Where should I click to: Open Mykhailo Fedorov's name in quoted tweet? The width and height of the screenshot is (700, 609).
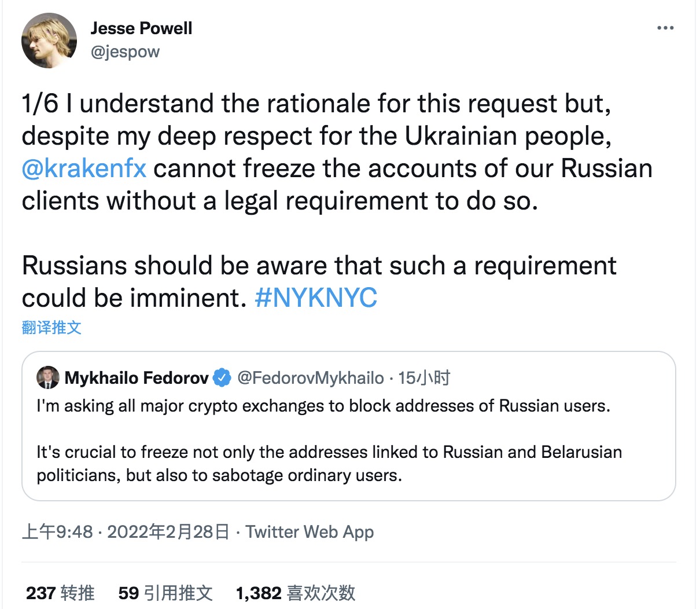pyautogui.click(x=136, y=378)
